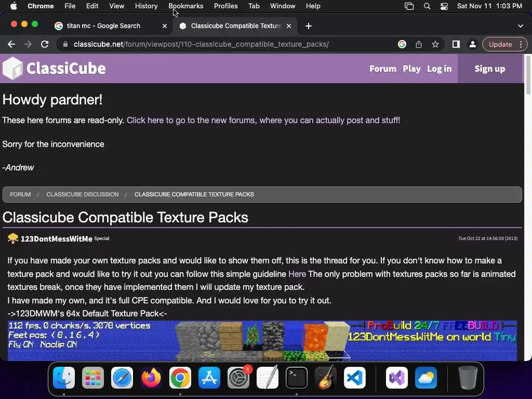Click the forward navigation arrow

pyautogui.click(x=28, y=44)
